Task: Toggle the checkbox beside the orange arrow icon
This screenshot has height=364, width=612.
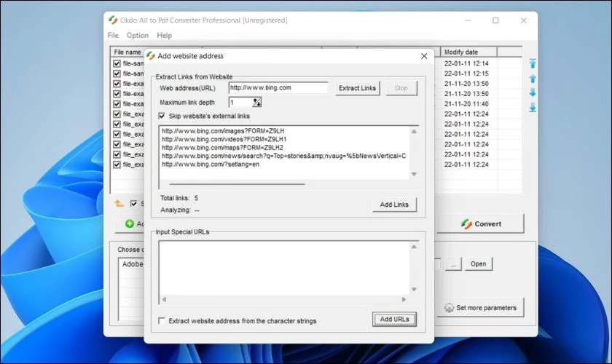Action: pyautogui.click(x=133, y=203)
